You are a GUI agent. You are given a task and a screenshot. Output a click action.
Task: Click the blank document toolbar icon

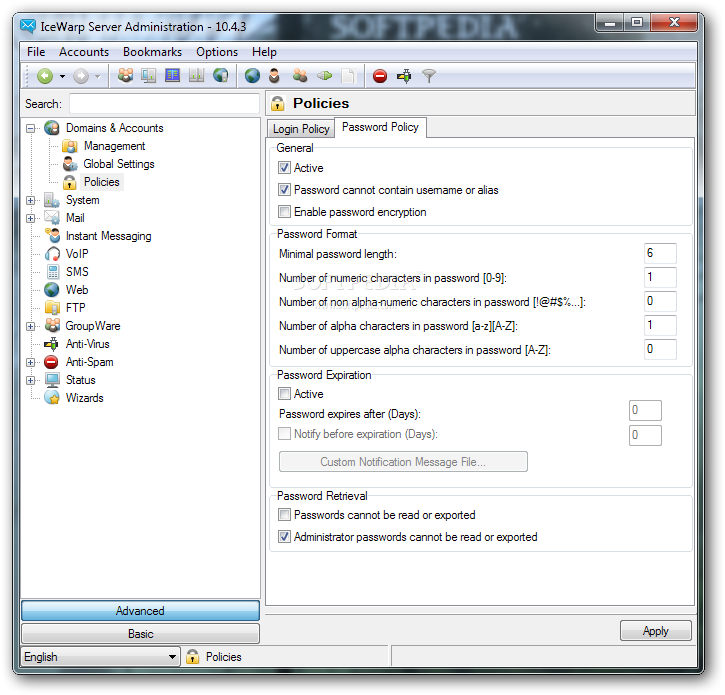point(348,76)
